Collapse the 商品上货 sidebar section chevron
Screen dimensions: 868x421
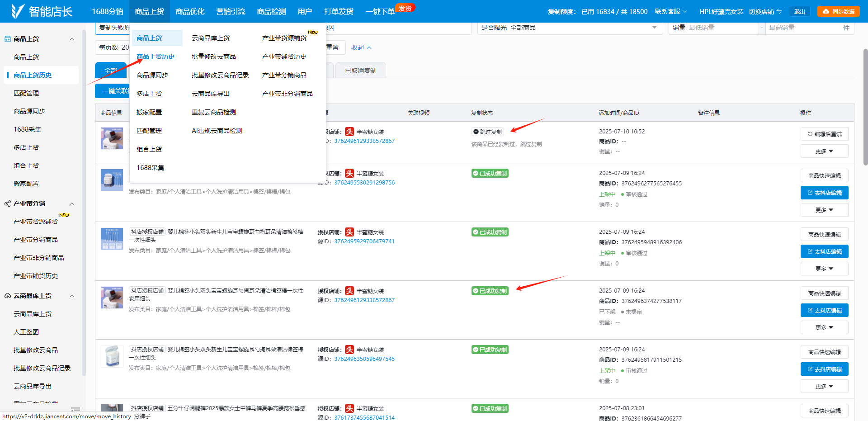click(x=71, y=39)
